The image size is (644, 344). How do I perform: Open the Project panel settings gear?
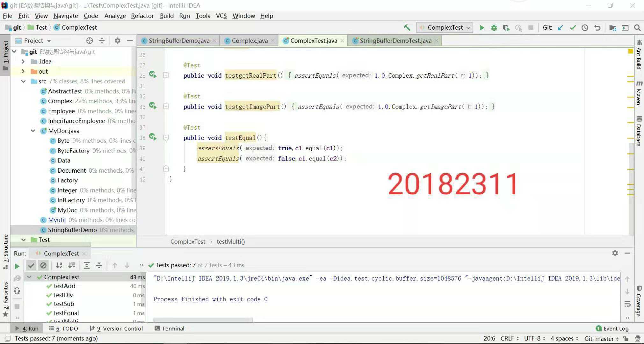point(118,40)
